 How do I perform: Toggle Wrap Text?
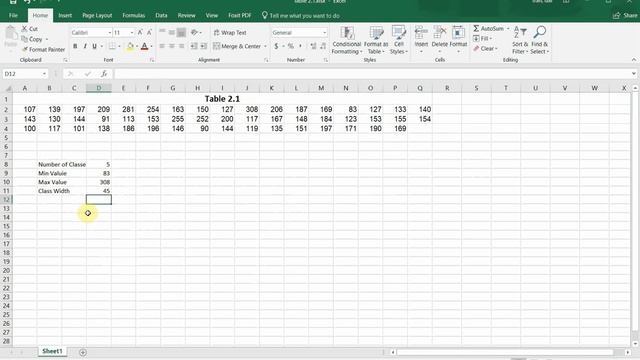point(230,32)
